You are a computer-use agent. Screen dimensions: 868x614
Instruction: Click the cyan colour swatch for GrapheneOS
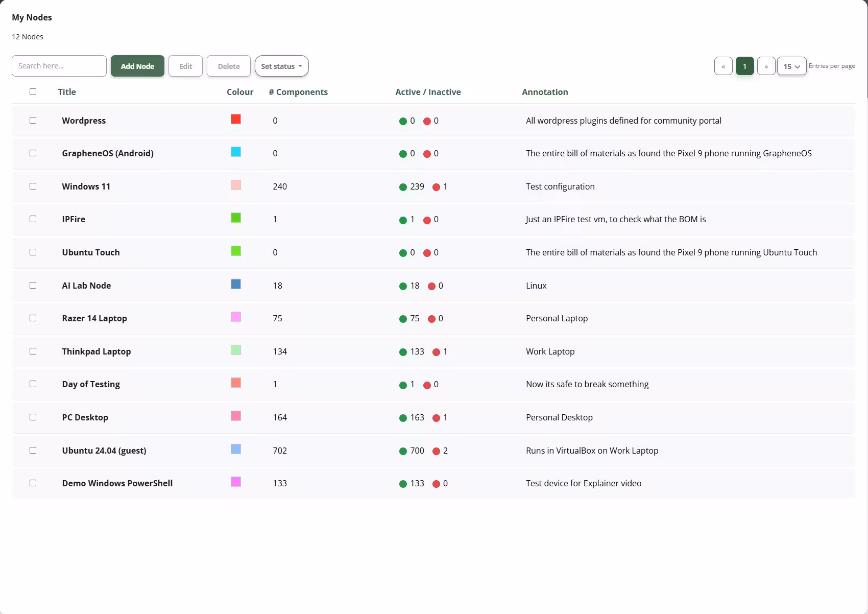[236, 152]
